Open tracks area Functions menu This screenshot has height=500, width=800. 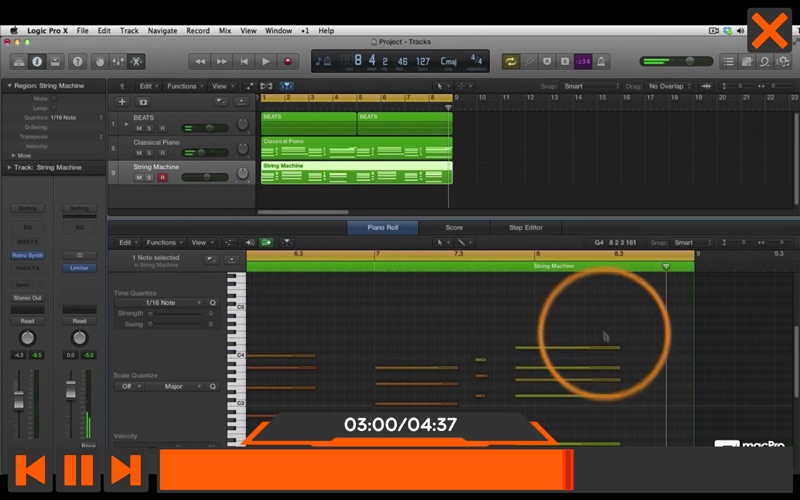[185, 86]
